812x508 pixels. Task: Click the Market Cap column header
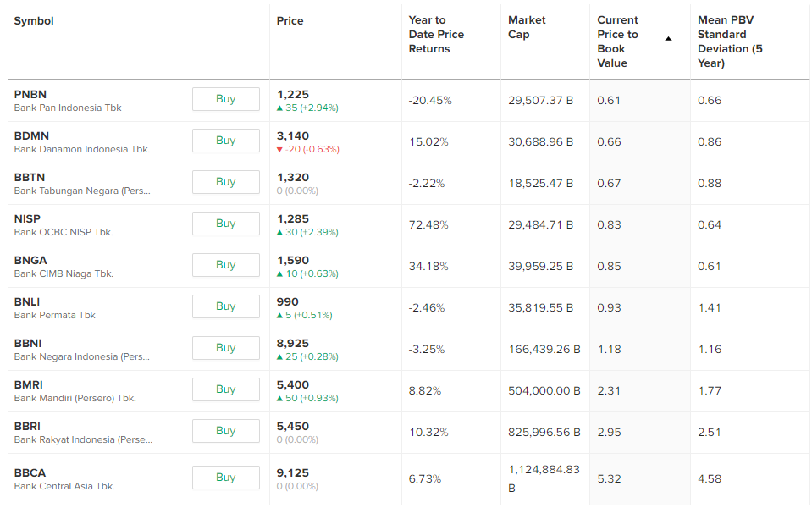(527, 27)
